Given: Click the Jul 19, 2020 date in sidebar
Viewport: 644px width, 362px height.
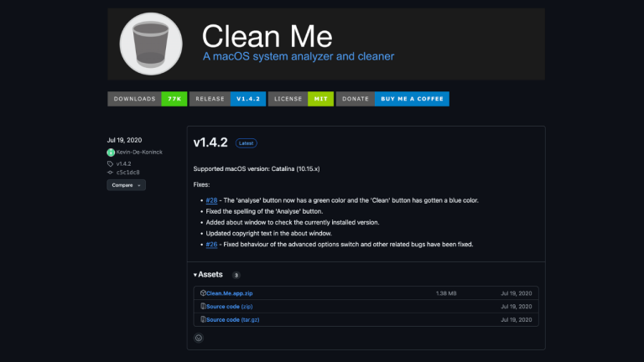Looking at the screenshot, I should click(124, 140).
